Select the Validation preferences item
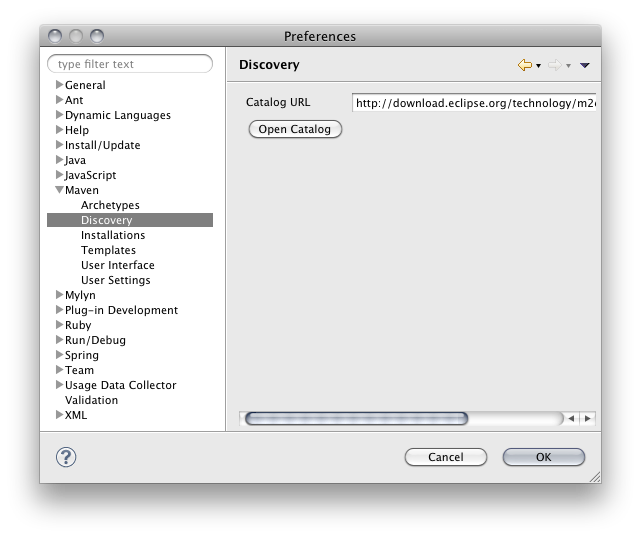This screenshot has width=641, height=538. click(93, 400)
